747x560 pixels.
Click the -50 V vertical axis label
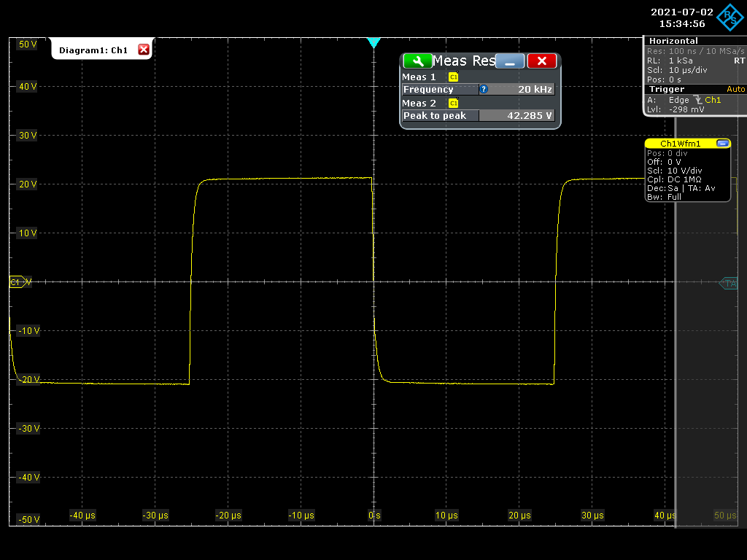28,519
